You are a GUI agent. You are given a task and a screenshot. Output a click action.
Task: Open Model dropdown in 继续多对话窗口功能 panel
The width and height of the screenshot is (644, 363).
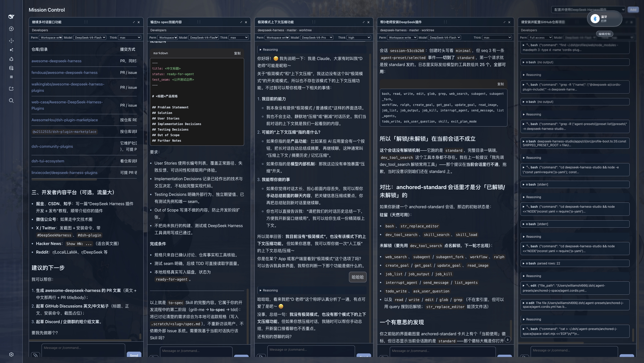pos(90,38)
